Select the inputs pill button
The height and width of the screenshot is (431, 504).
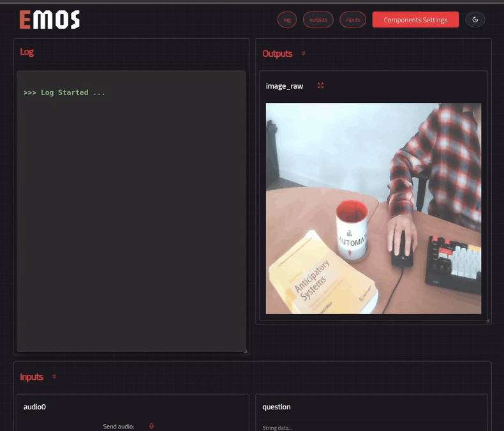[353, 20]
